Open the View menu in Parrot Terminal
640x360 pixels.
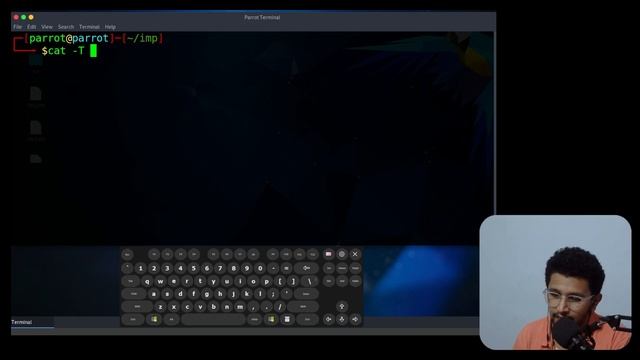[47, 27]
